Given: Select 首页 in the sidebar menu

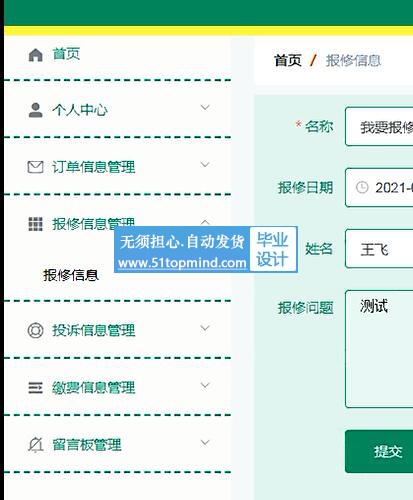Looking at the screenshot, I should click(x=66, y=54).
